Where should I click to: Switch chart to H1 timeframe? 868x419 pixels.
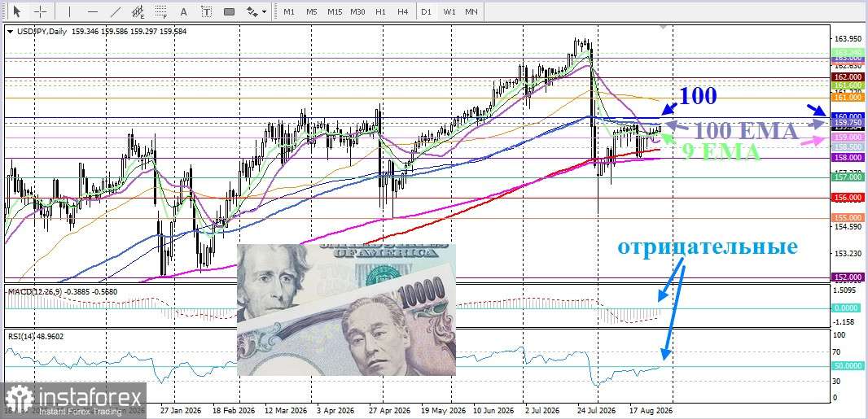(380, 11)
